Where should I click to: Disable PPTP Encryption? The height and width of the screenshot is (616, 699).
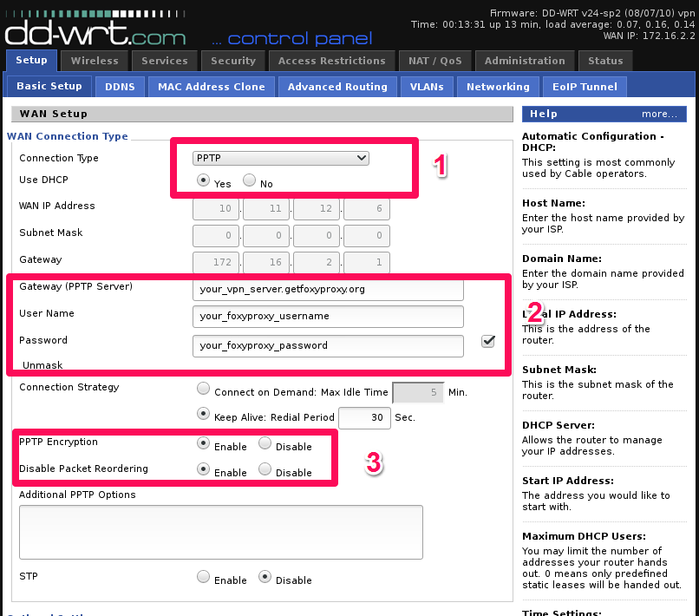pyautogui.click(x=265, y=443)
